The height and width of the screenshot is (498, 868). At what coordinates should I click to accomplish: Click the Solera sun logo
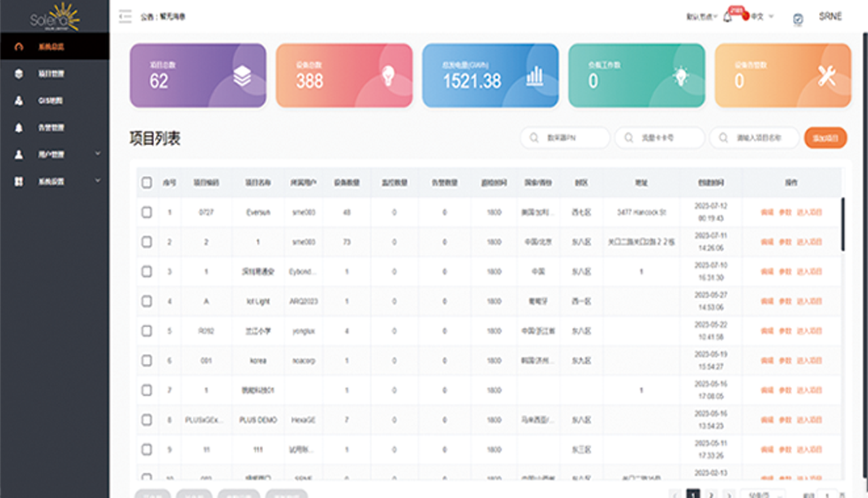(x=55, y=17)
